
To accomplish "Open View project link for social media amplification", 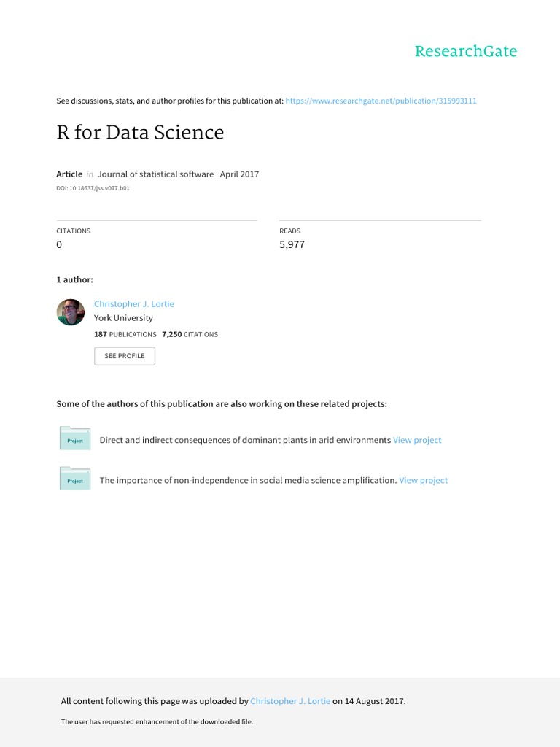I will (x=423, y=480).
